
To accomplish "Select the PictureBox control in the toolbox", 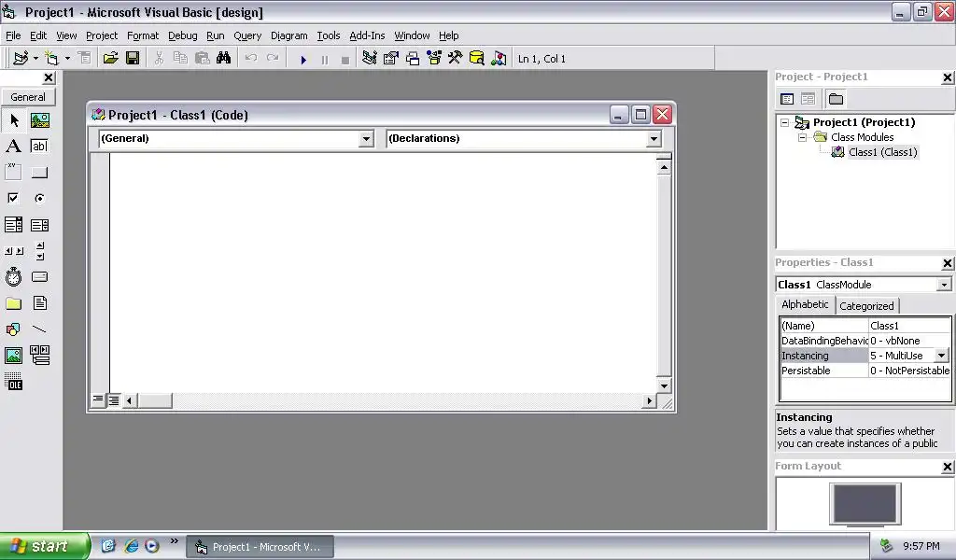I will [x=39, y=120].
